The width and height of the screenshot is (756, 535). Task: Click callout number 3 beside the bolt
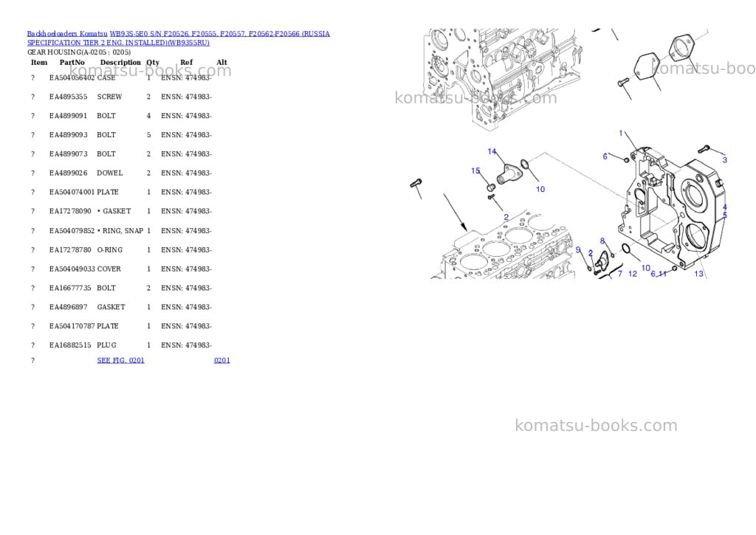[x=725, y=159]
